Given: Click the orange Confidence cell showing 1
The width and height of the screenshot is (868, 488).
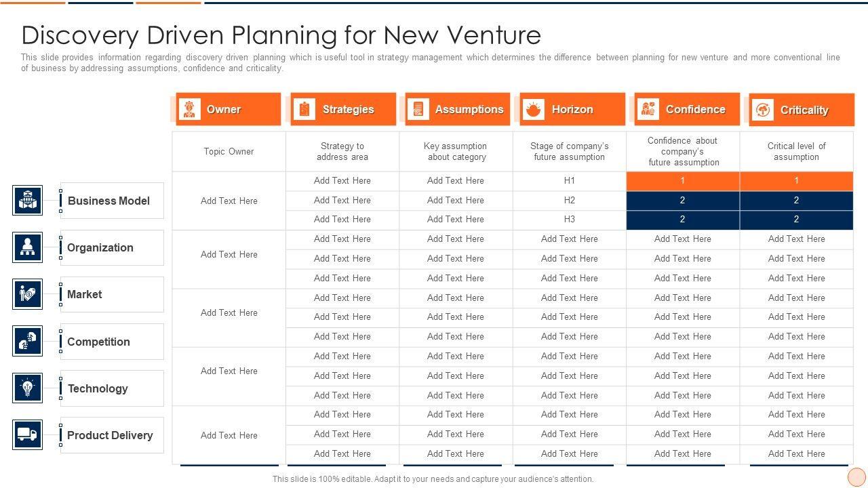Looking at the screenshot, I should click(x=682, y=181).
